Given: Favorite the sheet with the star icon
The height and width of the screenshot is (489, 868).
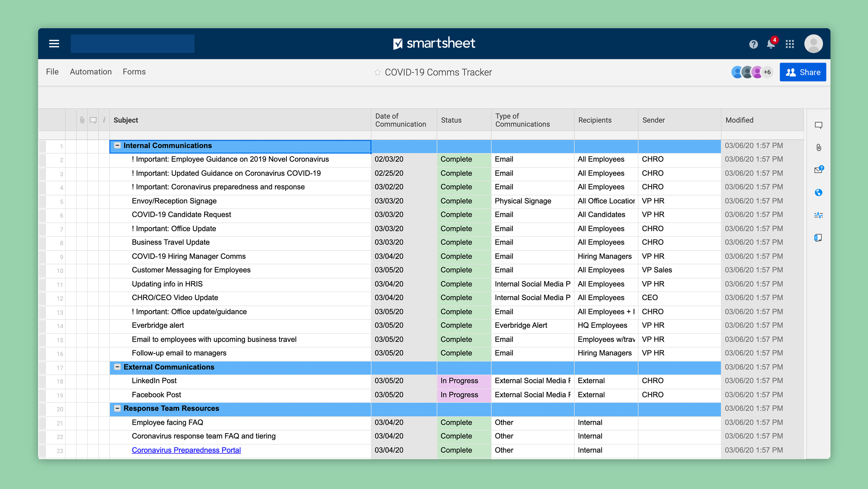Looking at the screenshot, I should pos(377,73).
